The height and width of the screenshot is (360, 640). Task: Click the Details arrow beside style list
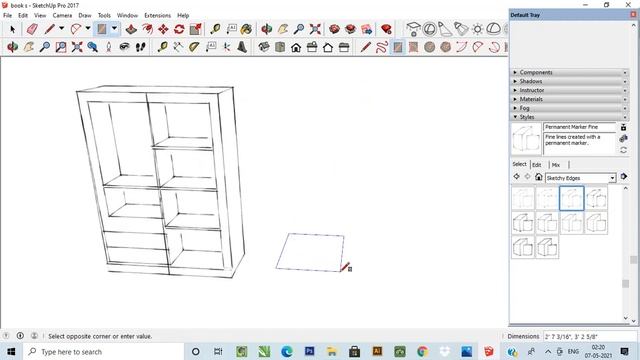tap(624, 176)
